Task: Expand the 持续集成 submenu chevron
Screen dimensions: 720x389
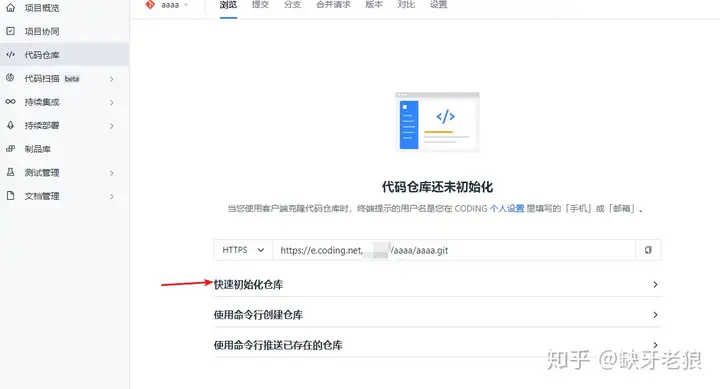Action: coord(112,102)
